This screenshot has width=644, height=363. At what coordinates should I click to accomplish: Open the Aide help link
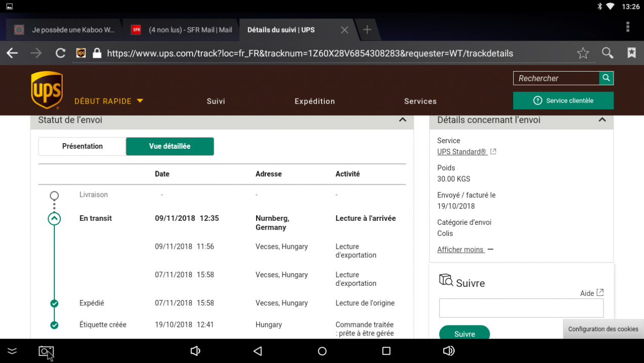point(592,293)
